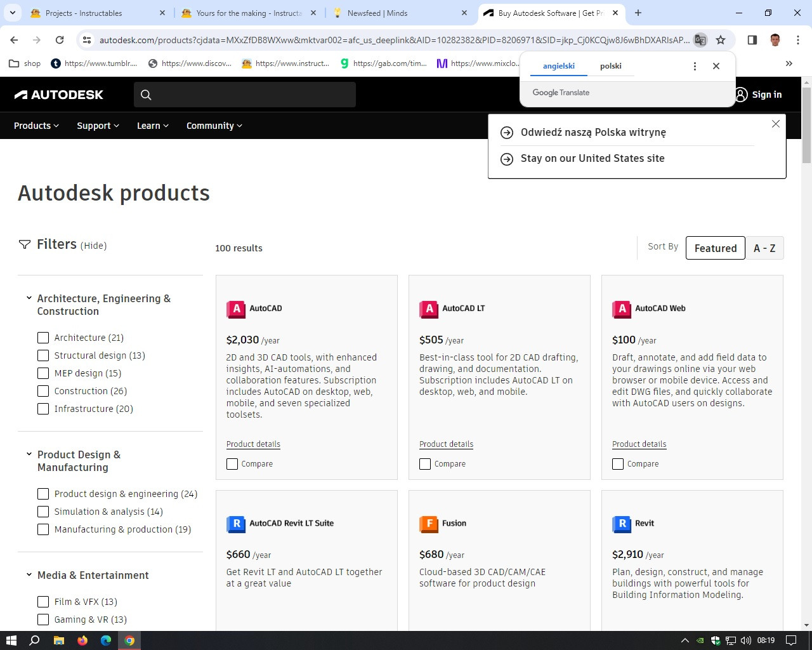Hide the Filters panel
This screenshot has width=812, height=650.
tap(93, 246)
